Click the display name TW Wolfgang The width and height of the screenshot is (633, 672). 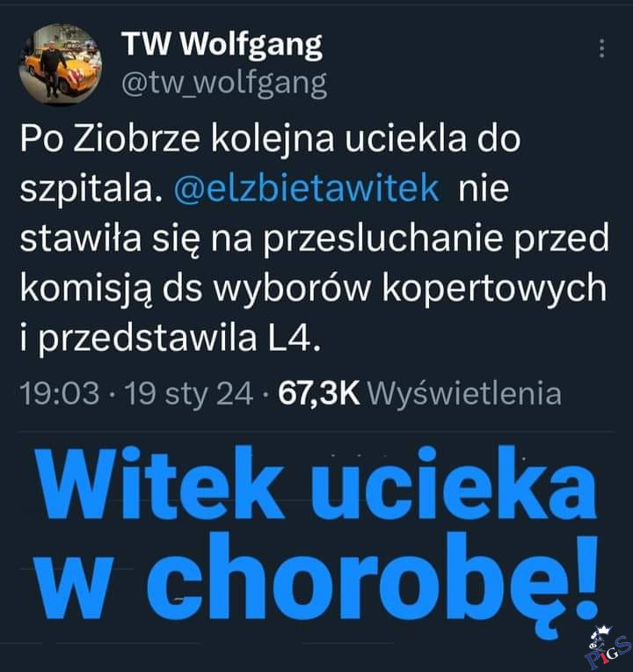(x=222, y=45)
